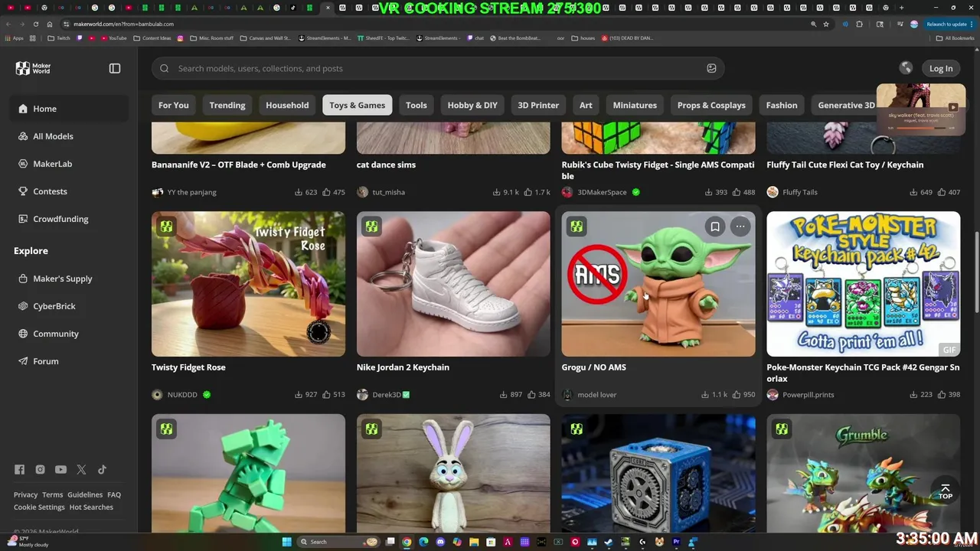The image size is (980, 551).
Task: Open MakerWorld YouTube channel
Action: pos(60,469)
